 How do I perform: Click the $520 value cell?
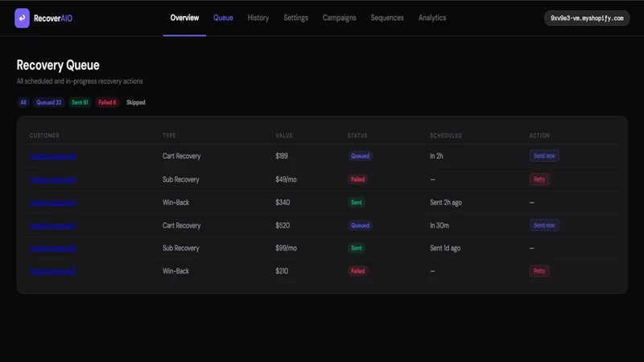[283, 225]
